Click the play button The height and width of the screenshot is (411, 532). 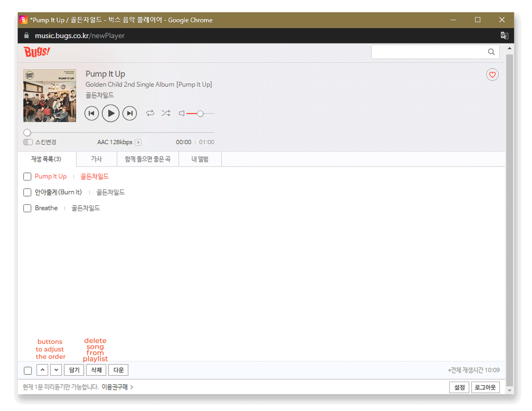point(110,113)
